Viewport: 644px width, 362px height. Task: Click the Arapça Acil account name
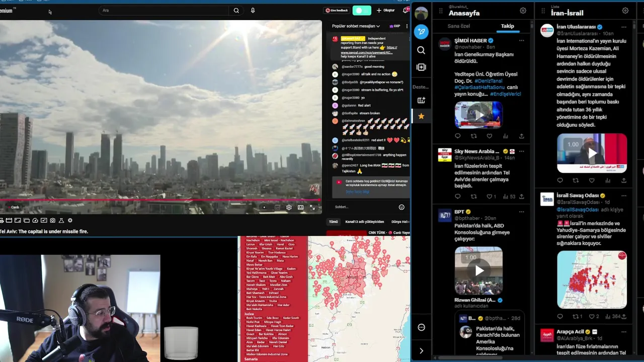[x=570, y=332]
